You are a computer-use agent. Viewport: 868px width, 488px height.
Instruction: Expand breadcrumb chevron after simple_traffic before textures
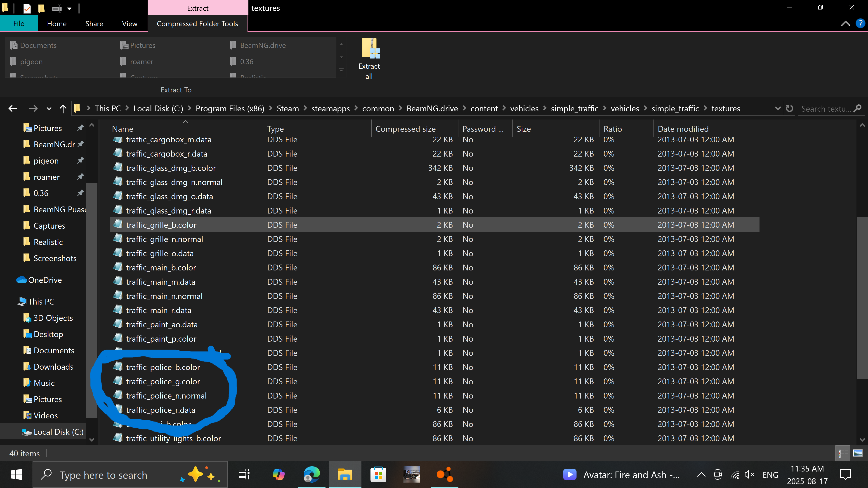click(705, 108)
